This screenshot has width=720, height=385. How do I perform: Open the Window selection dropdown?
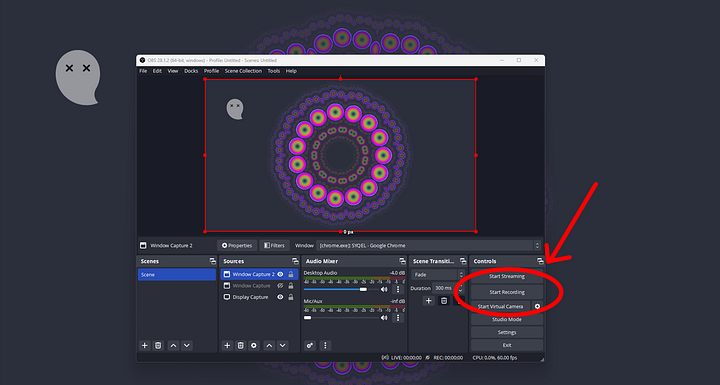[x=428, y=245]
